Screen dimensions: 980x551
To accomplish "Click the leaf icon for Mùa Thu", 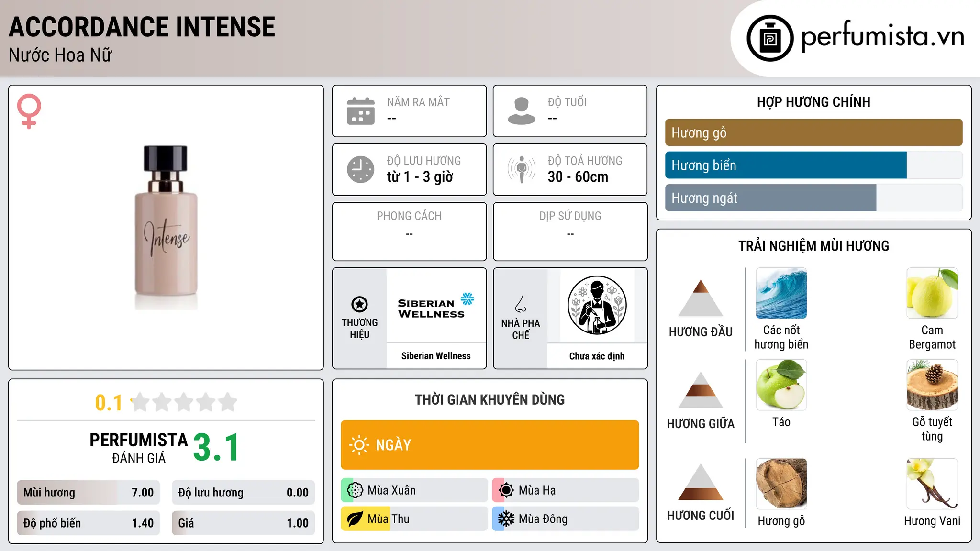I will [355, 519].
